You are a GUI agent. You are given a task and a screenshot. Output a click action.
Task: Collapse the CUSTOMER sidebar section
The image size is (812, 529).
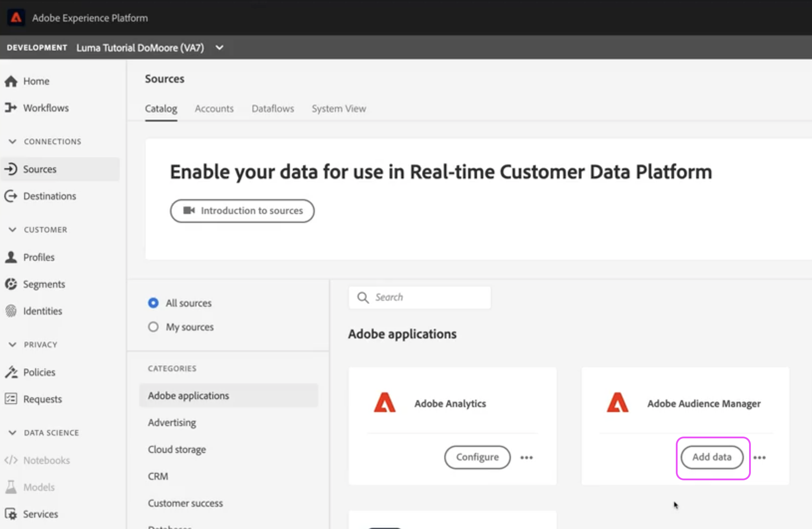coord(12,230)
